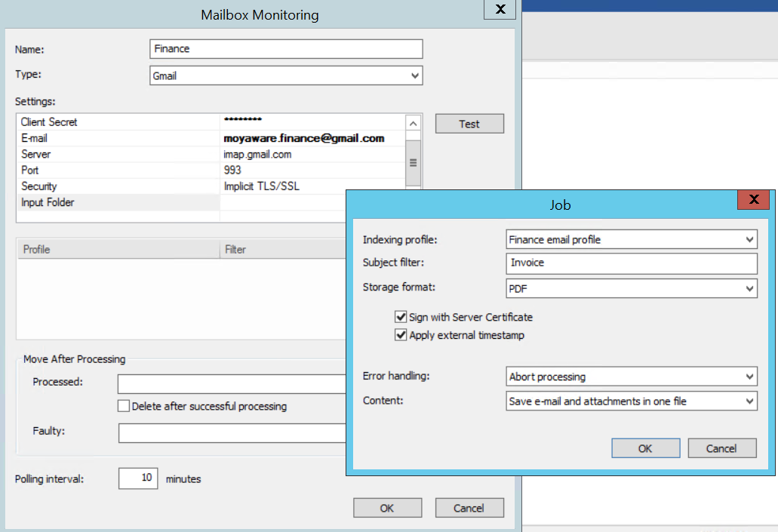Enable Delete after successful processing
This screenshot has height=532, width=778.
pyautogui.click(x=123, y=406)
